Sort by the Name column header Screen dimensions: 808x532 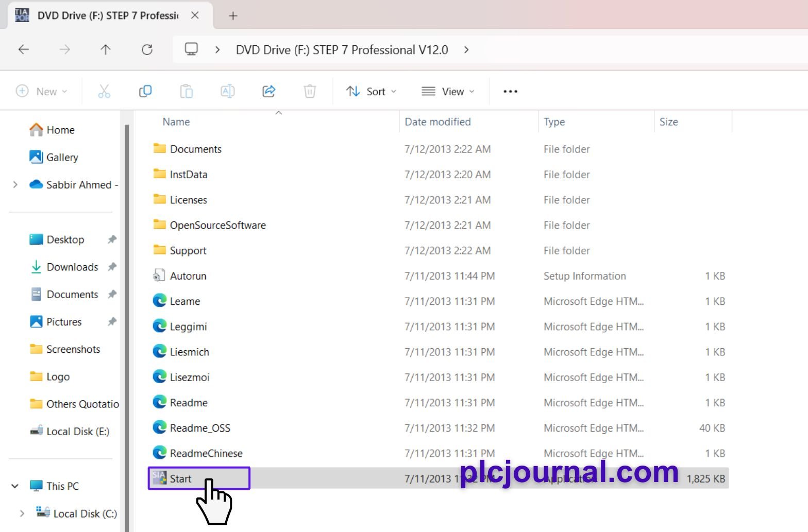click(x=176, y=122)
